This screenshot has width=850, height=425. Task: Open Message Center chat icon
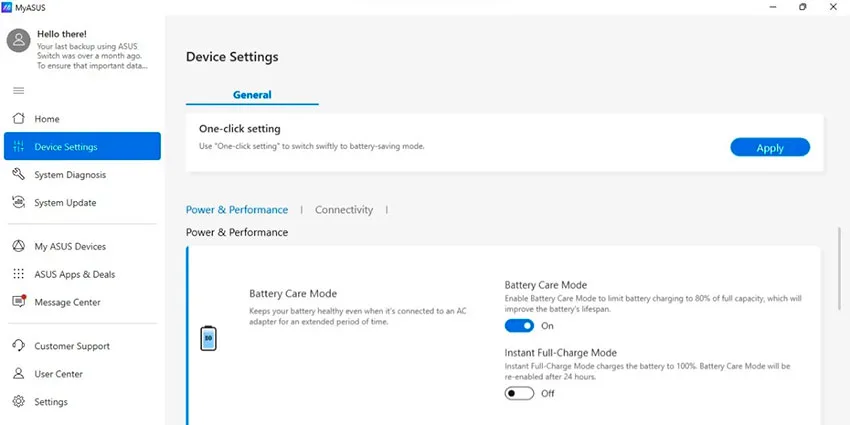point(19,301)
